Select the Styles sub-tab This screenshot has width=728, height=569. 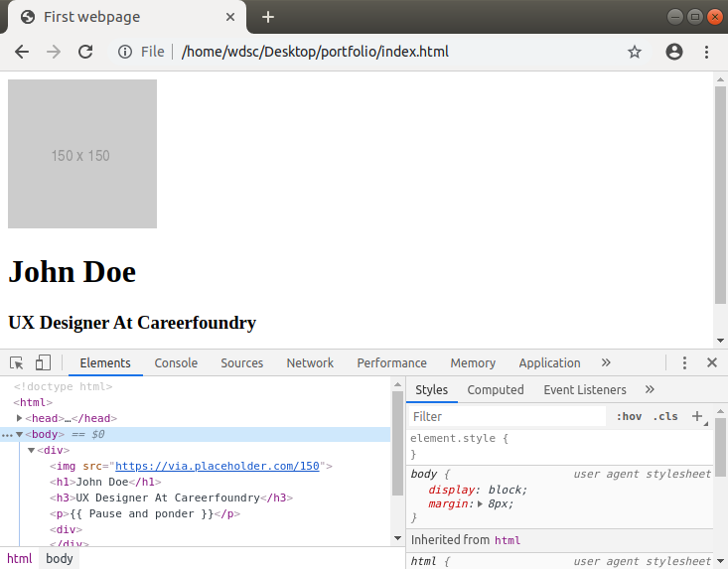[x=432, y=390]
